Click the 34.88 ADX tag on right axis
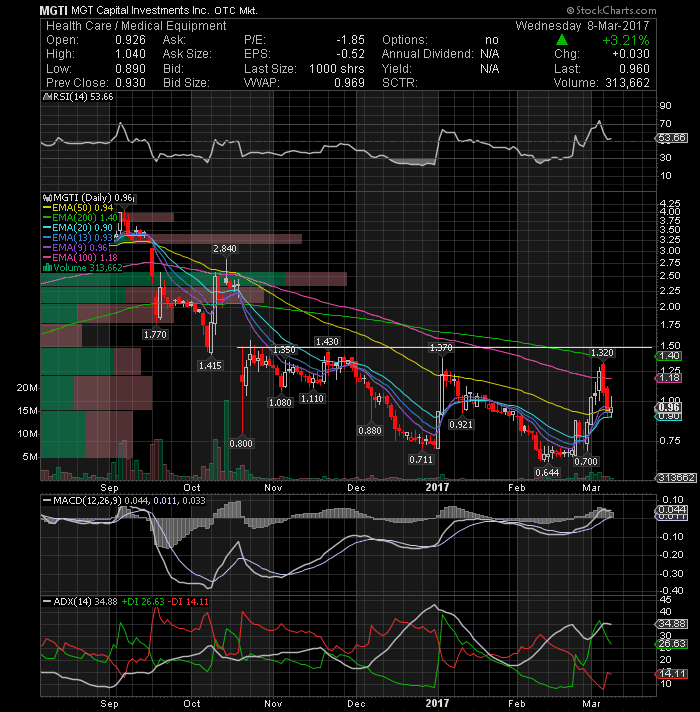700x712 pixels. 672,624
